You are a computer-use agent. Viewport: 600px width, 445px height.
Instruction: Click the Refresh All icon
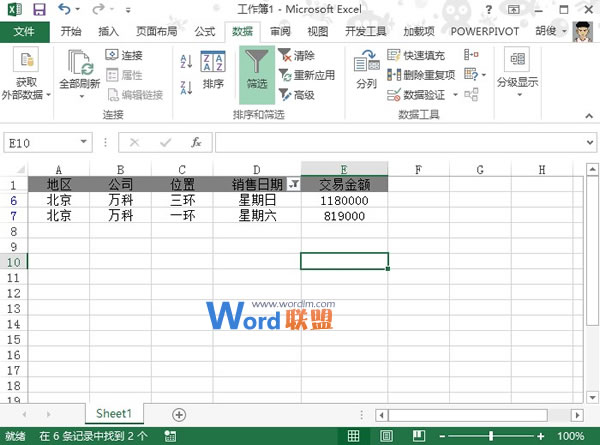point(80,62)
